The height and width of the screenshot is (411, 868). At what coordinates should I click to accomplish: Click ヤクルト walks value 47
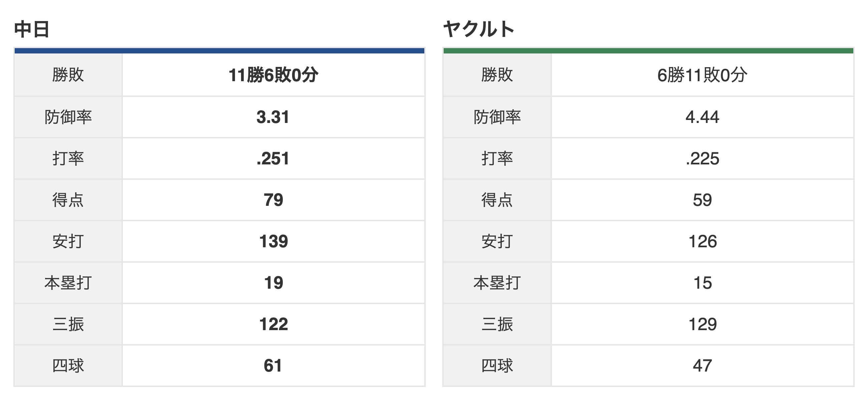coord(702,366)
